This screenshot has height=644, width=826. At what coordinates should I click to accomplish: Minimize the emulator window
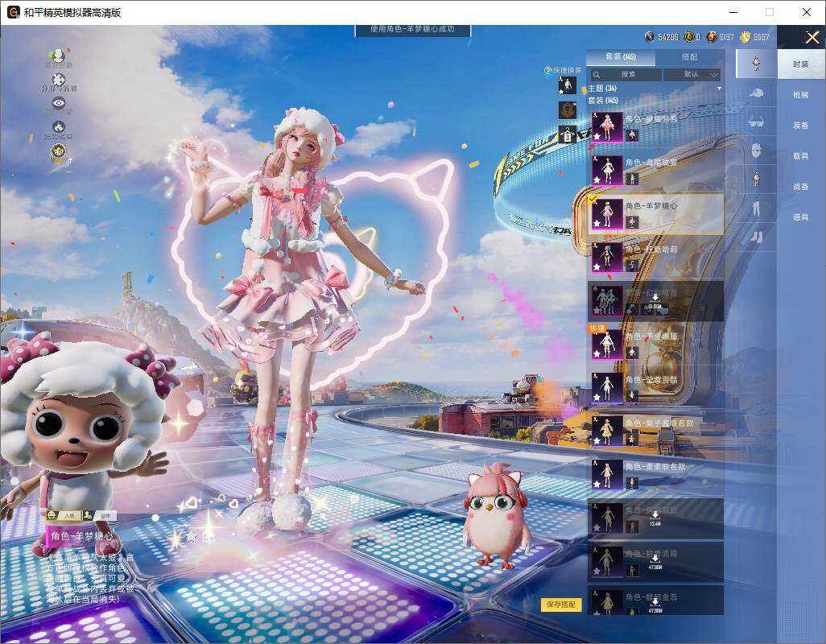pos(733,12)
